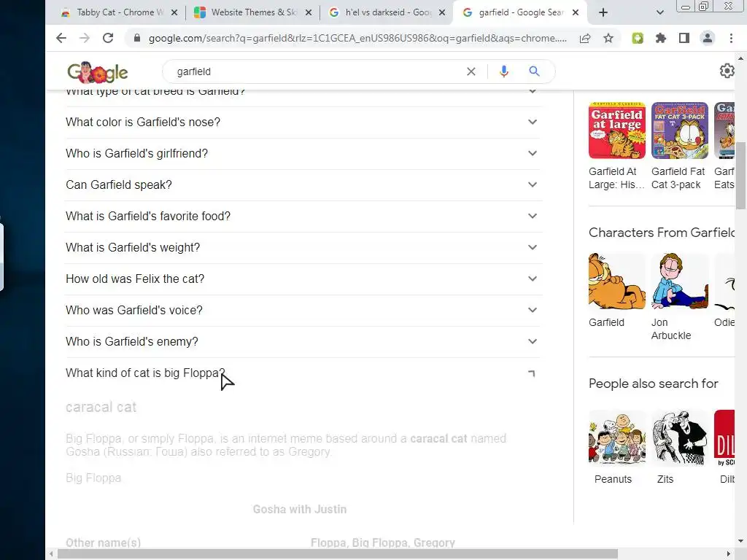The image size is (747, 560).
Task: Select Garfield character image
Action: 617,281
